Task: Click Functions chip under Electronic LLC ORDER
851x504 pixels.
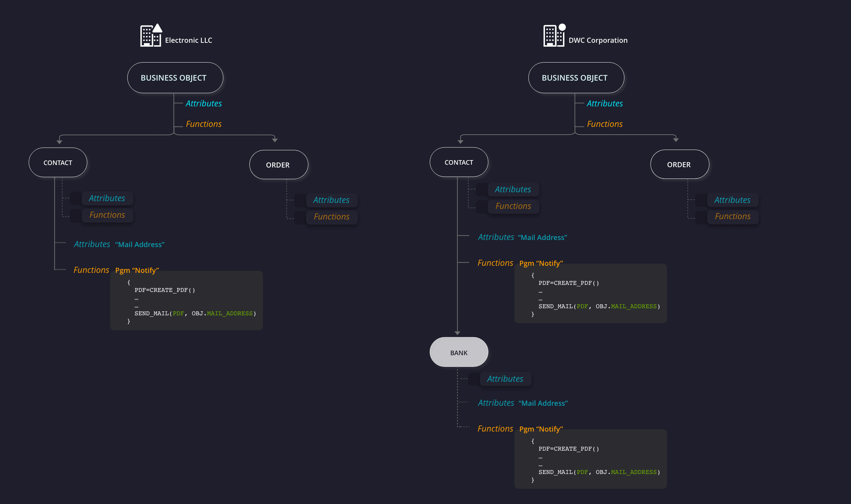Action: coord(331,217)
